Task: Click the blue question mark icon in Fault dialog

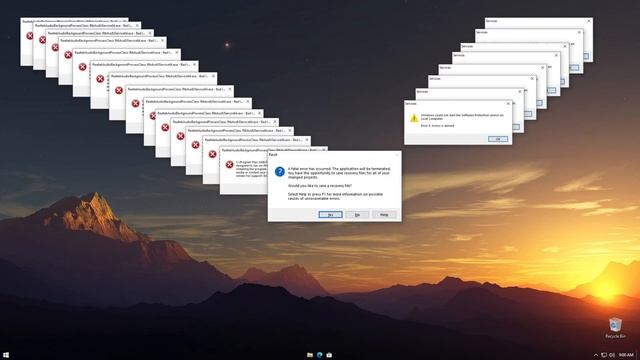Action: pyautogui.click(x=280, y=171)
